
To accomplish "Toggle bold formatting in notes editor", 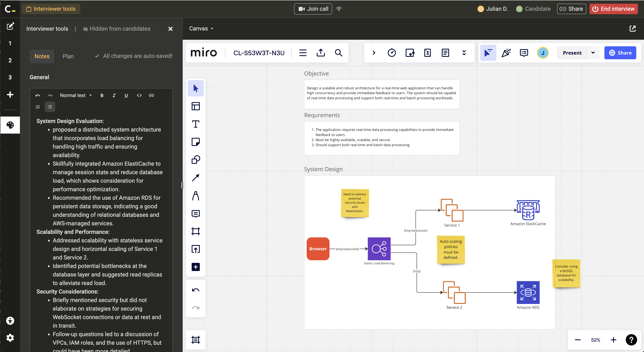I will (102, 95).
